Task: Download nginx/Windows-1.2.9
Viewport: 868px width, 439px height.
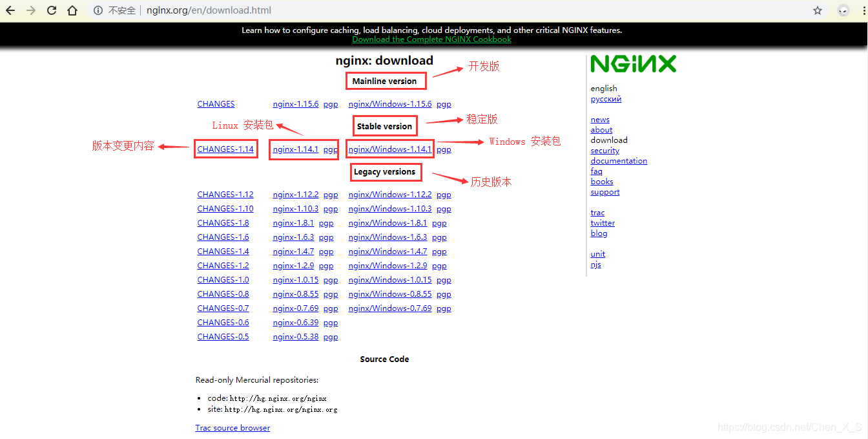Action: pyautogui.click(x=387, y=266)
